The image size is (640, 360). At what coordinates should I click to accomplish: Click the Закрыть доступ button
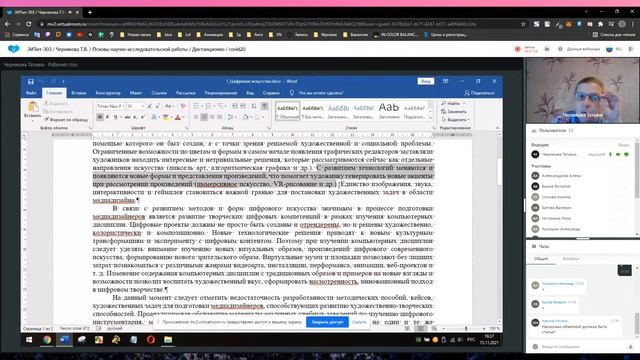click(x=327, y=322)
